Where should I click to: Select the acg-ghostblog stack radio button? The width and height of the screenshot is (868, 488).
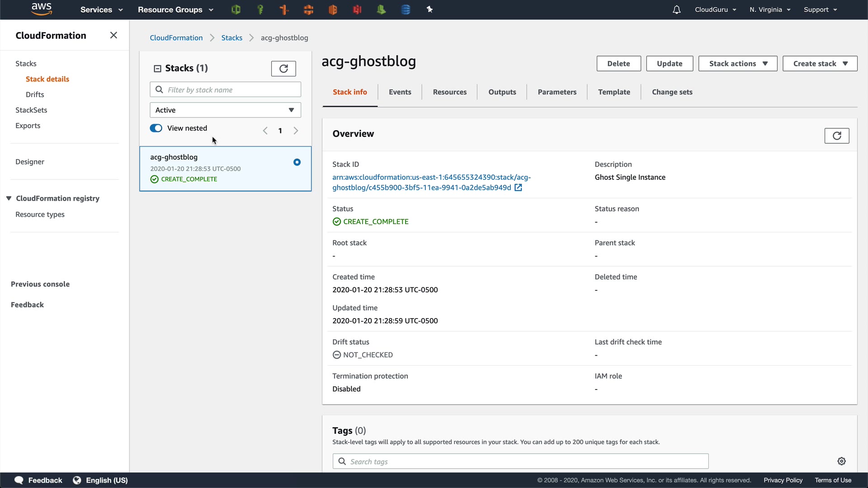tap(297, 162)
